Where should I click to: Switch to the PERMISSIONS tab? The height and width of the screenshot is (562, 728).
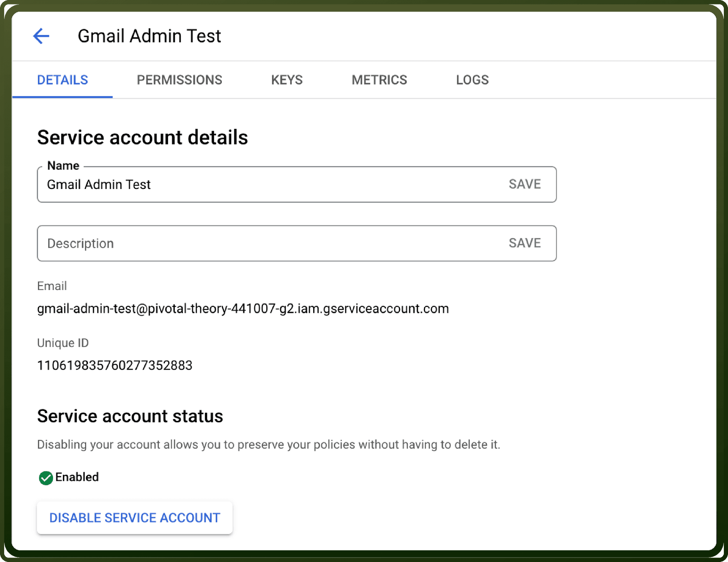(179, 80)
